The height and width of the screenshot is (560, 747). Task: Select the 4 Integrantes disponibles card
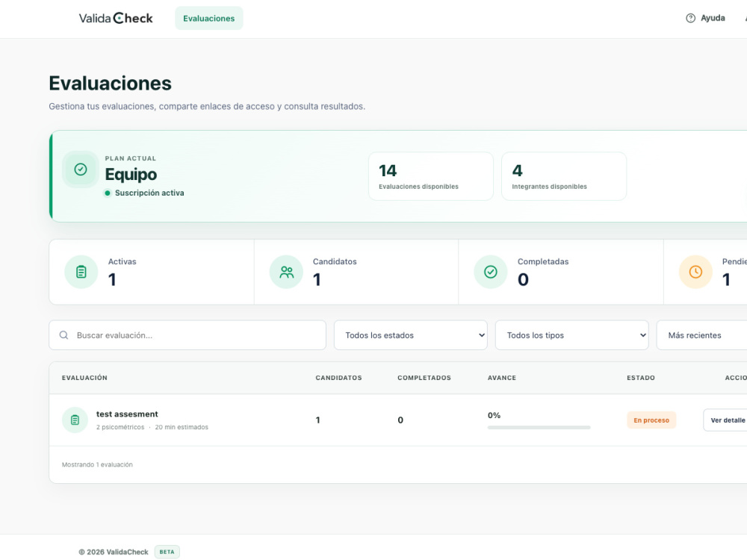(x=563, y=176)
